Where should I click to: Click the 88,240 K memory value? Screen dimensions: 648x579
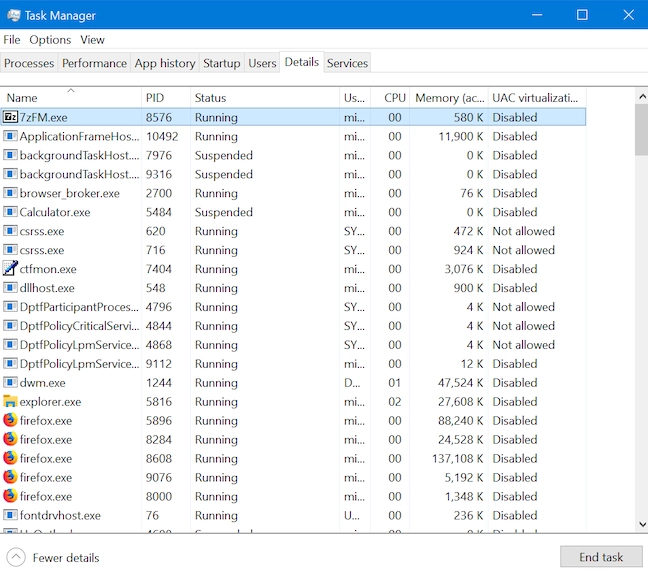point(460,420)
